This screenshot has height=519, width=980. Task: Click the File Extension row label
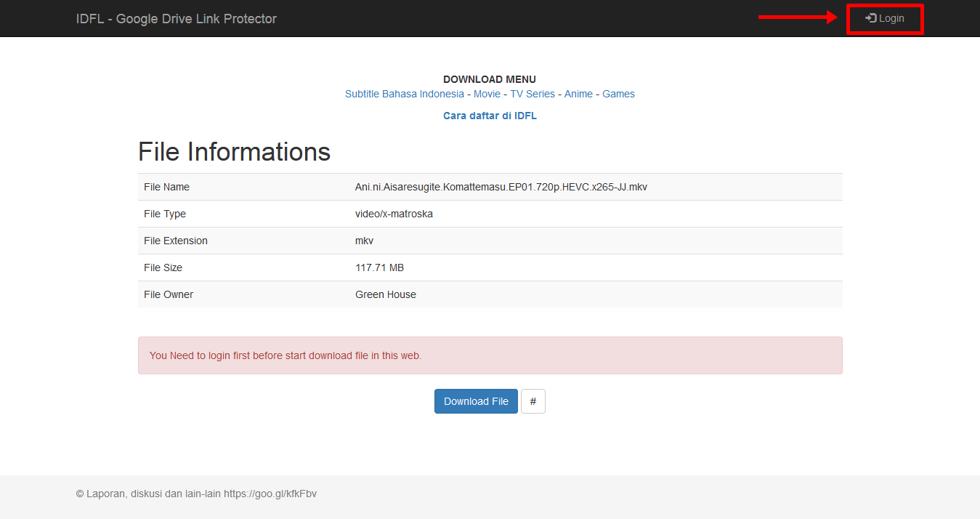(x=176, y=241)
